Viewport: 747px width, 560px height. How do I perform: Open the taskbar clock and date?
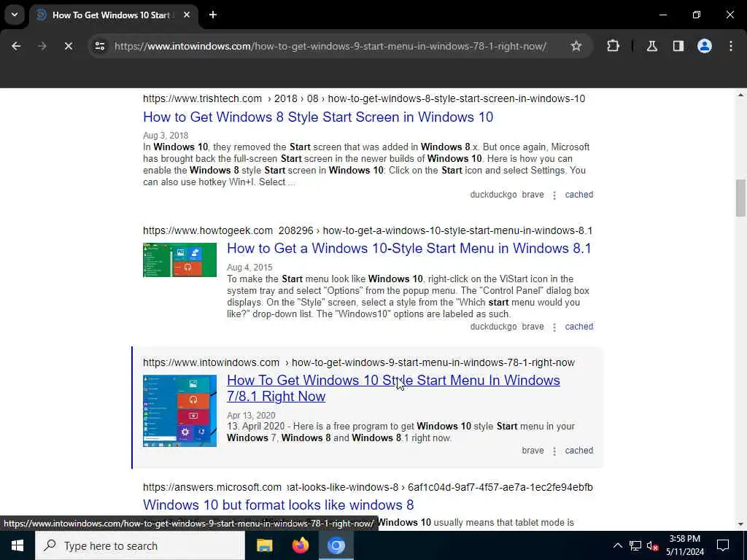(x=684, y=545)
